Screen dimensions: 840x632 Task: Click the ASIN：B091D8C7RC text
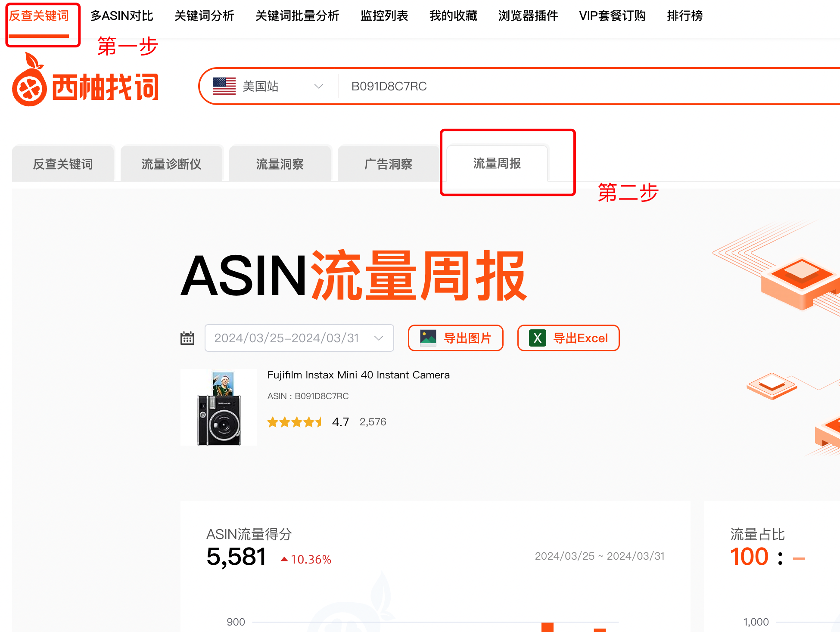click(x=308, y=396)
